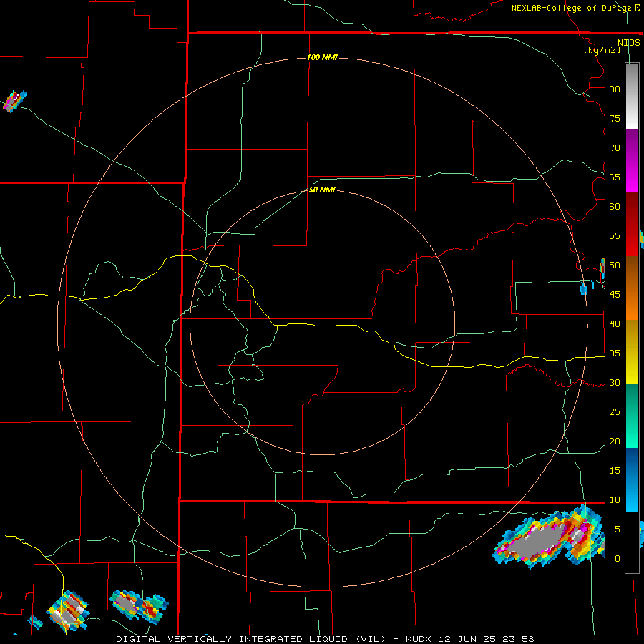The height and width of the screenshot is (644, 644).
Task: Click the magenta-purple segment of the color bar
Action: click(632, 160)
